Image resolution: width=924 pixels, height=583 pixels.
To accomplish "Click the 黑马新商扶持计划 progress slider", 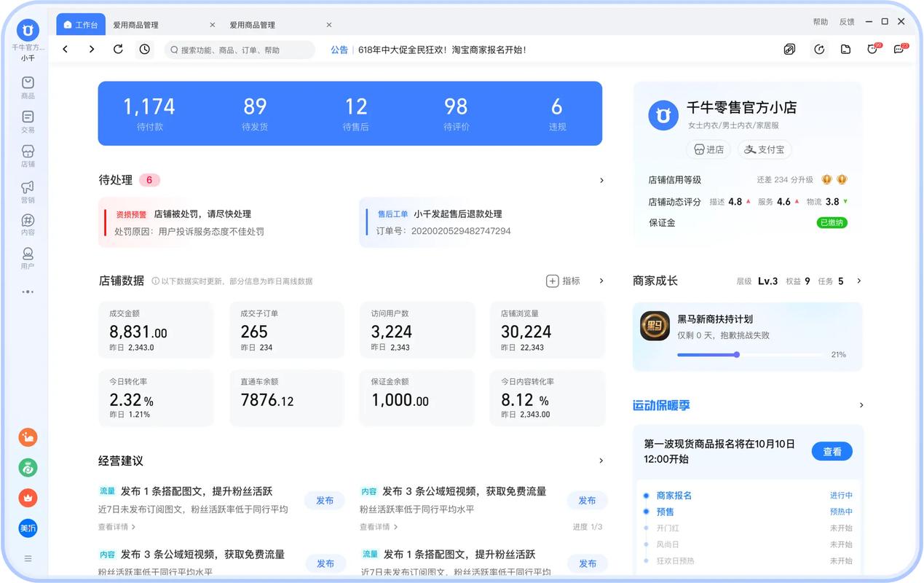I will [735, 355].
